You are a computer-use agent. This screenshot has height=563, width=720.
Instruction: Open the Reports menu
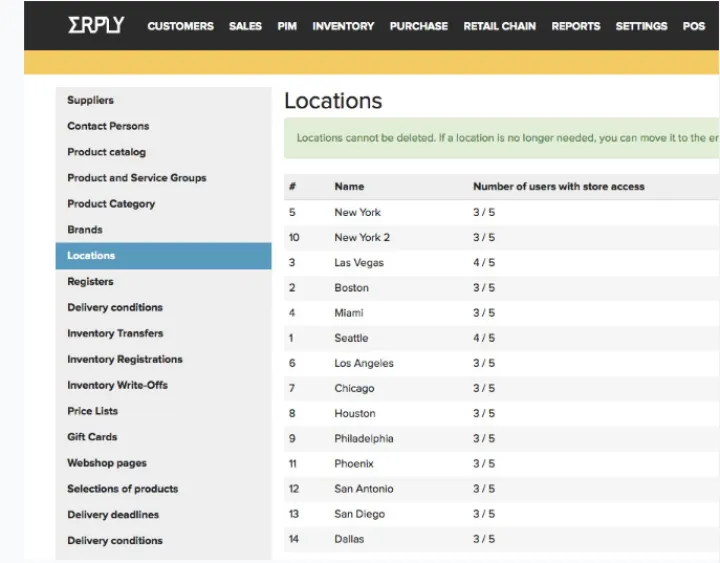click(575, 26)
